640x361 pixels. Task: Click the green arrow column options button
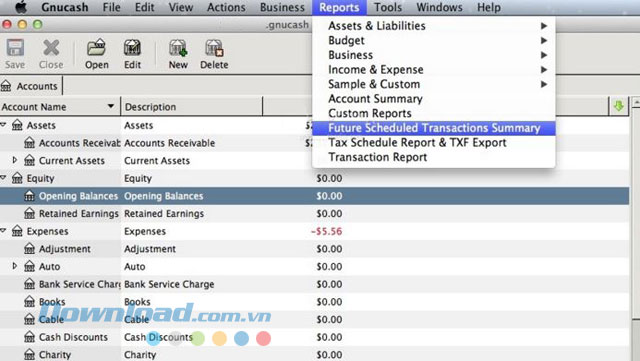point(619,107)
